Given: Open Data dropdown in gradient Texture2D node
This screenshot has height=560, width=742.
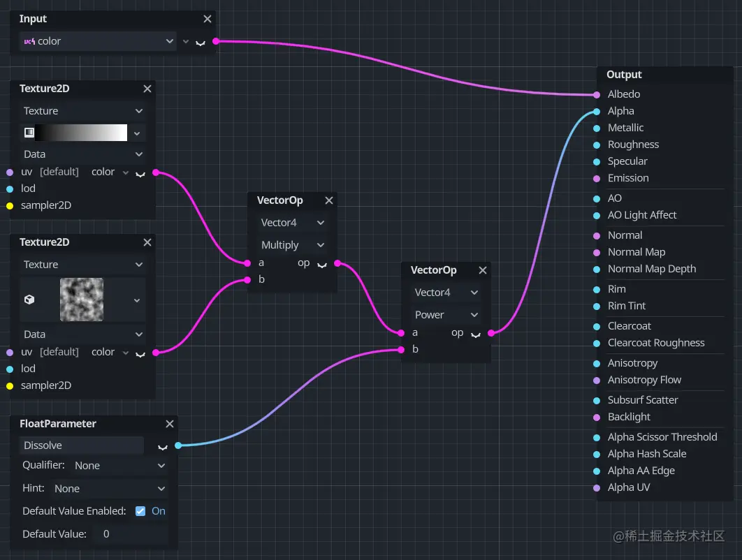Looking at the screenshot, I should 83,154.
